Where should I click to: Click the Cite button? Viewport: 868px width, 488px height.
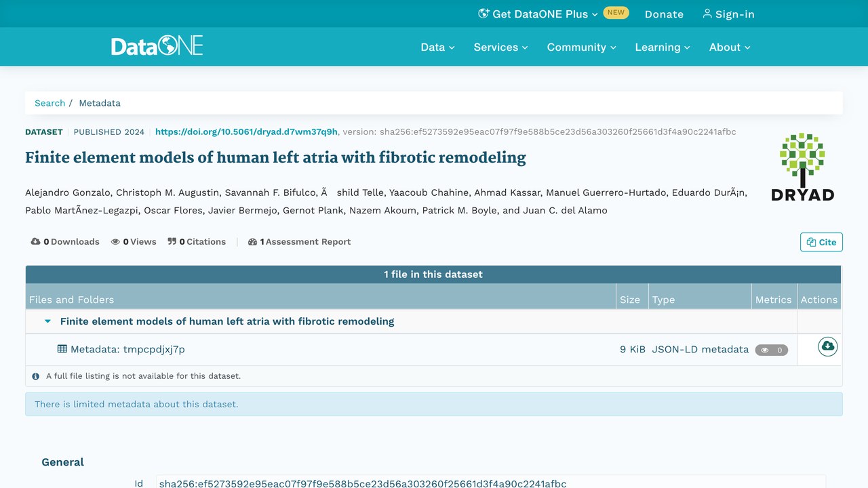[x=821, y=242]
